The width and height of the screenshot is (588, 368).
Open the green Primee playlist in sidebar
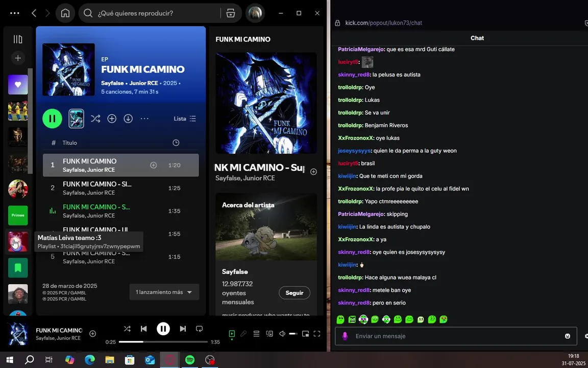click(18, 215)
